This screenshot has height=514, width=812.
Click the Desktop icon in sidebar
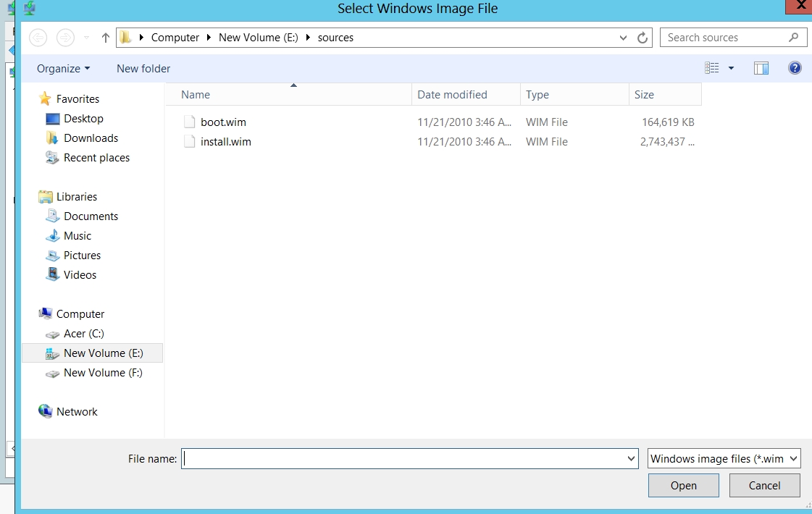click(52, 119)
